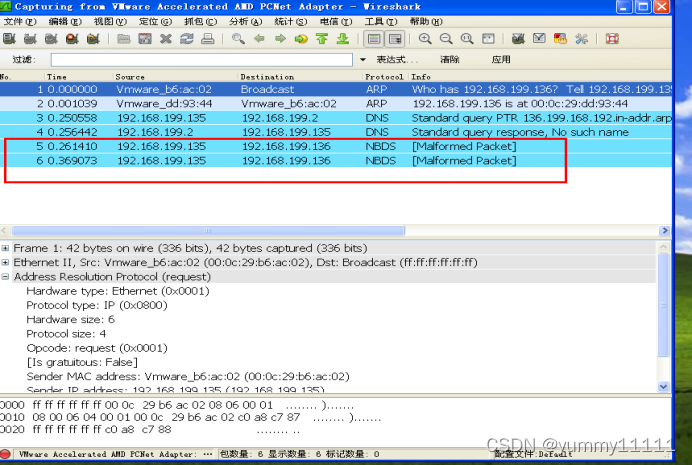This screenshot has height=465, width=692.
Task: Open the filter history dropdown arrow
Action: pos(363,60)
